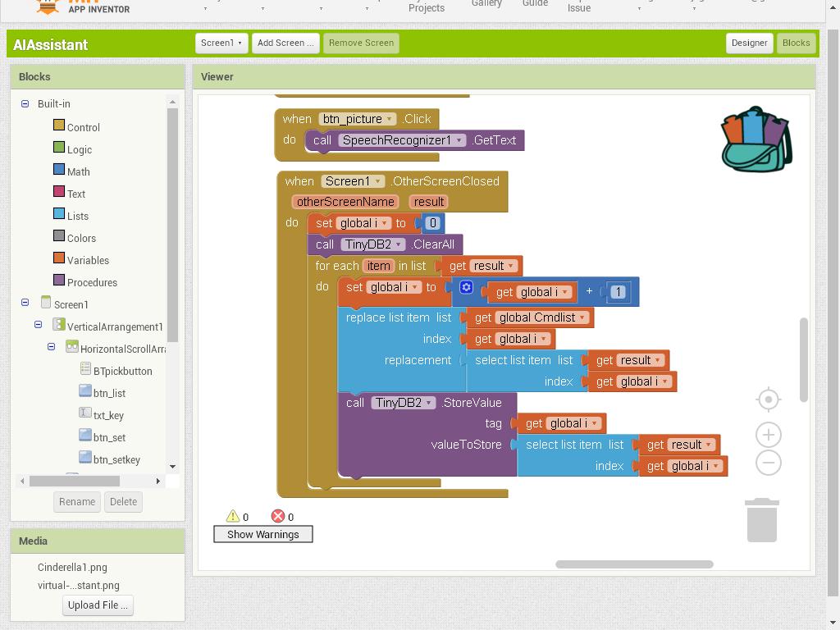This screenshot has height=630, width=840.
Task: Select the Logic blocks color icon
Action: point(59,148)
